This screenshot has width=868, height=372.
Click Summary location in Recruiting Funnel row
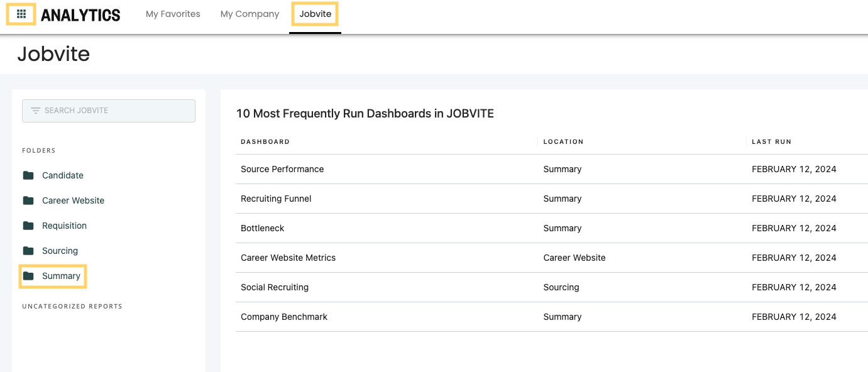[563, 199]
